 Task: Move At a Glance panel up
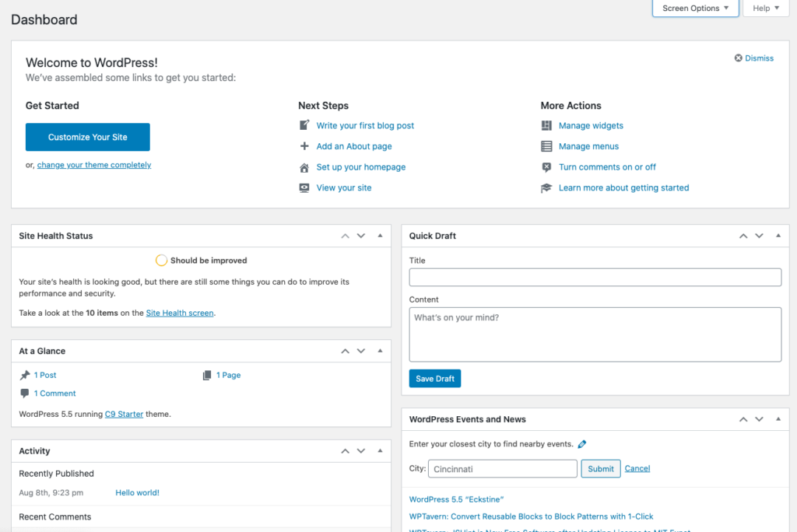(x=345, y=351)
